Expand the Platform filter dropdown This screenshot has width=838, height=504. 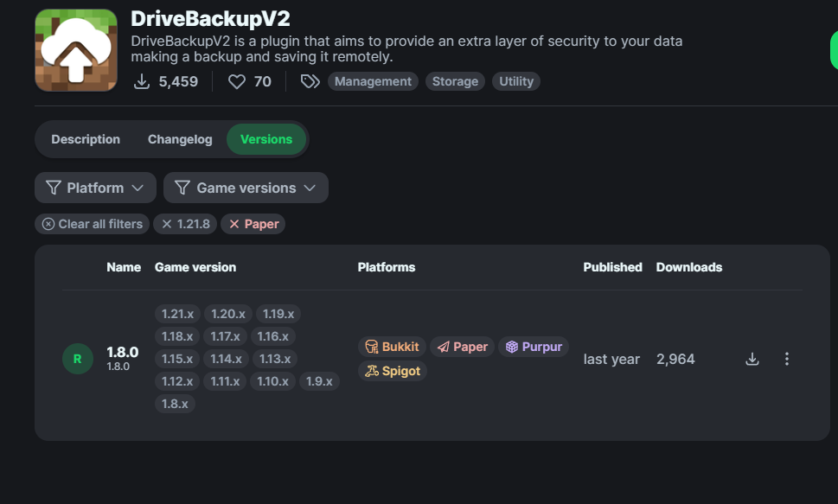95,188
